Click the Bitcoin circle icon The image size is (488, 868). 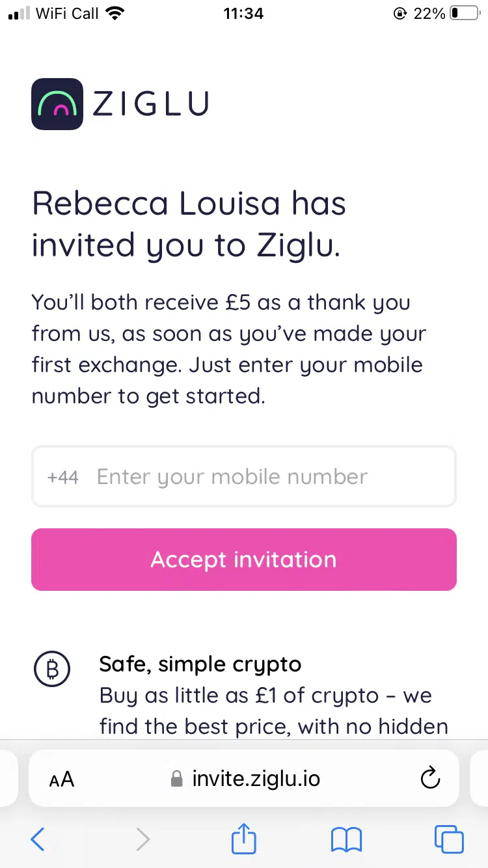pos(51,668)
